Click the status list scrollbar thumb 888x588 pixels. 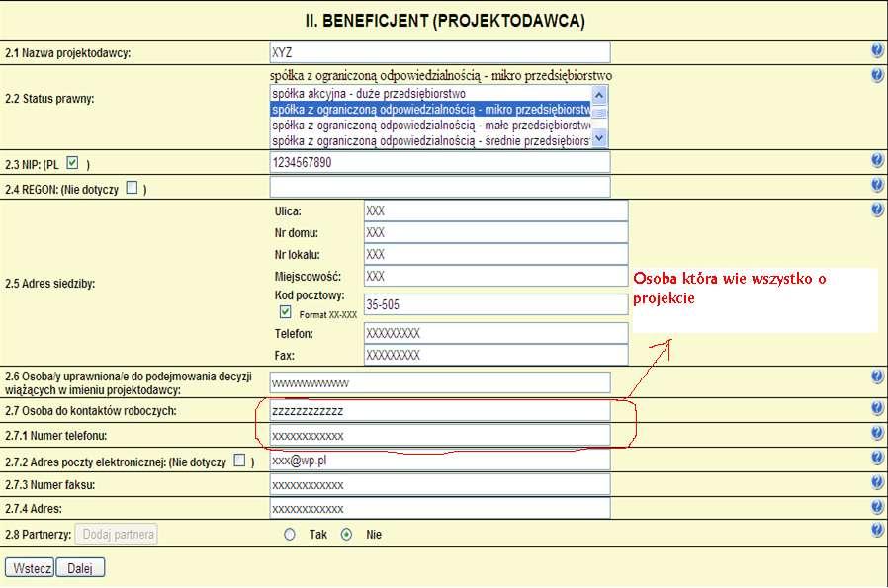pos(599,112)
